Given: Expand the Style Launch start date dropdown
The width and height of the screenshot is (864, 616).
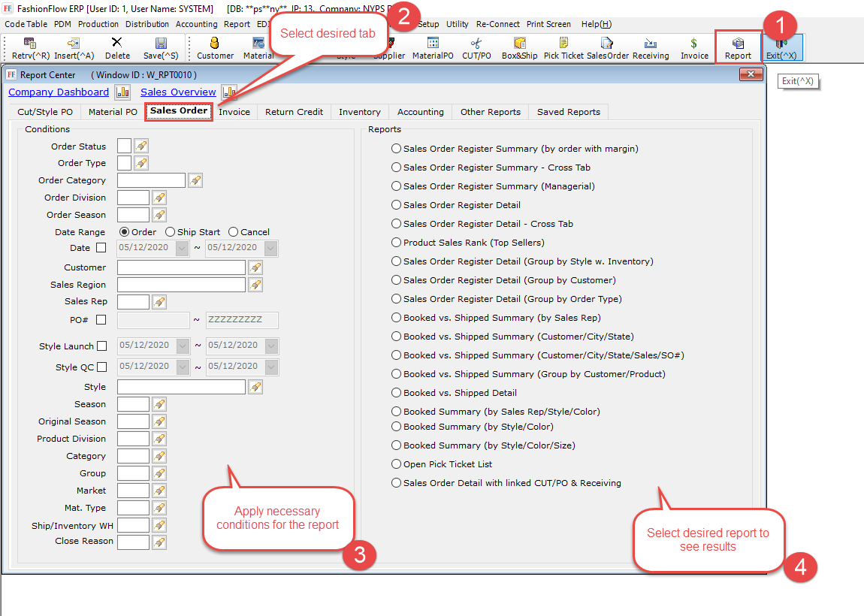Looking at the screenshot, I should pos(182,346).
